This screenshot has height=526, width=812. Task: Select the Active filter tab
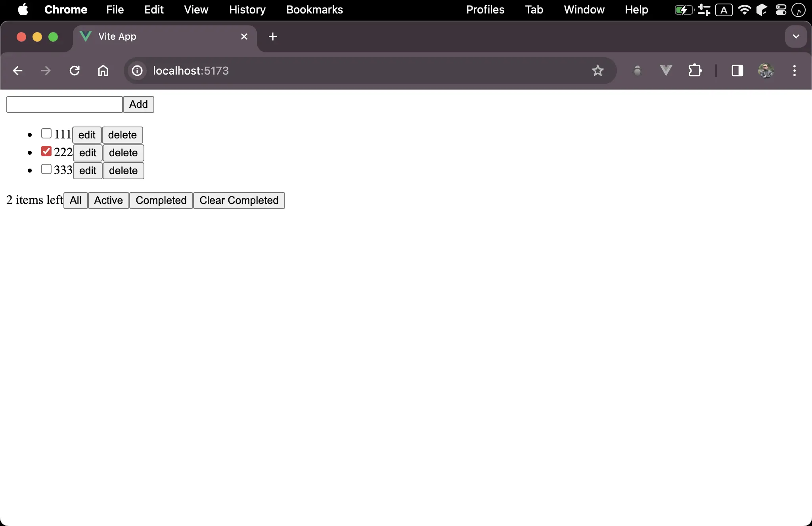coord(108,200)
